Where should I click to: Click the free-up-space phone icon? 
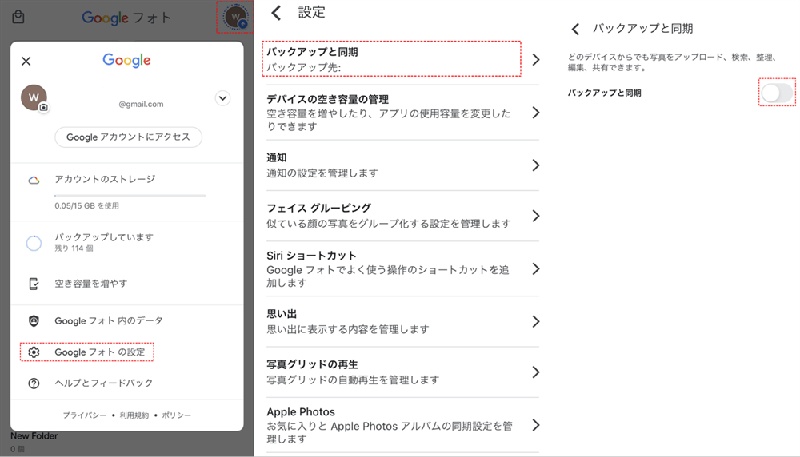(x=34, y=284)
